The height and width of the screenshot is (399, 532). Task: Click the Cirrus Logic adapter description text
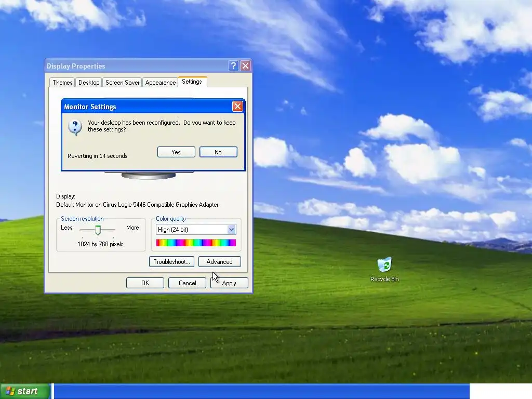137,205
